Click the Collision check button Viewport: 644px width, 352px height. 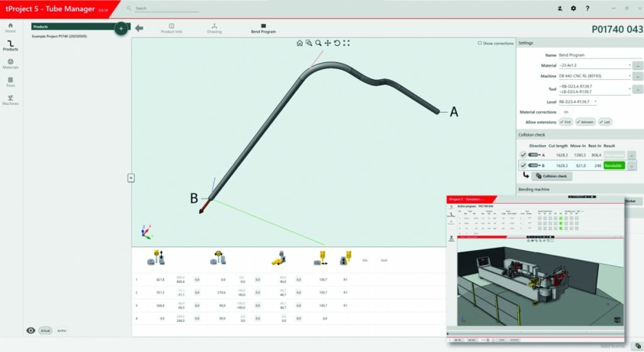pyautogui.click(x=551, y=176)
